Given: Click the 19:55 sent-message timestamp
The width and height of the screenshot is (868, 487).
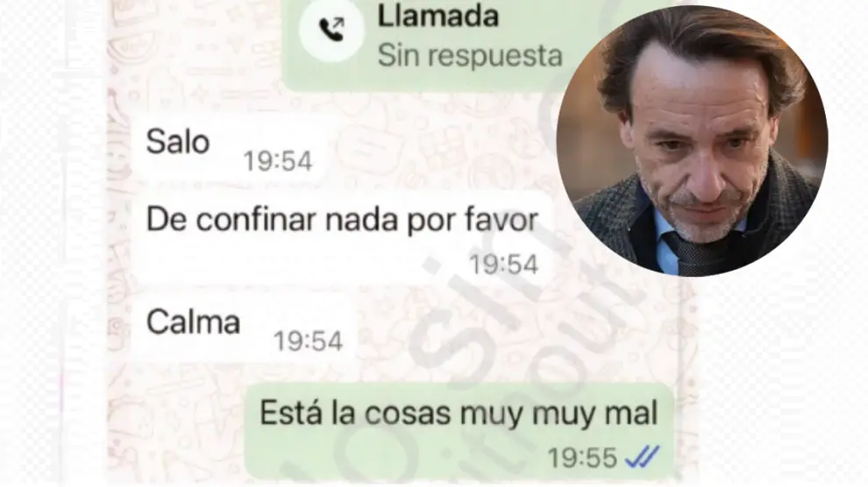Looking at the screenshot, I should pyautogui.click(x=582, y=458).
